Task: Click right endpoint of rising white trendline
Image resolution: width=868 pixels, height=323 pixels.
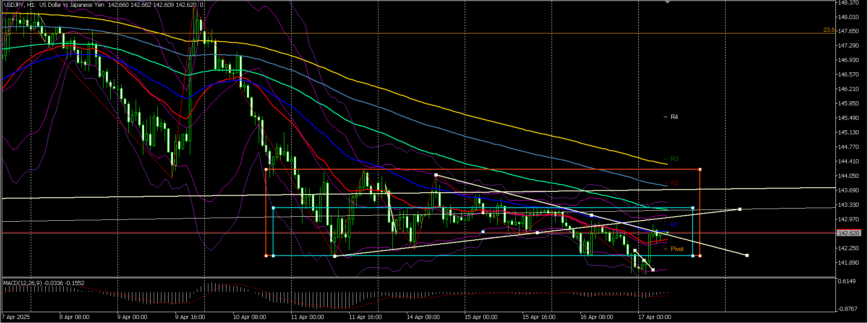Action: 740,209
